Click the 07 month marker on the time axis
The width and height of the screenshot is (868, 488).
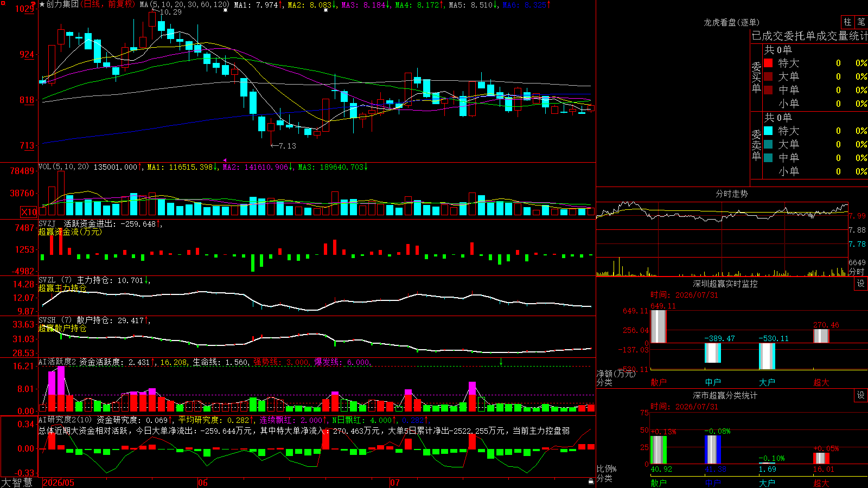point(395,483)
